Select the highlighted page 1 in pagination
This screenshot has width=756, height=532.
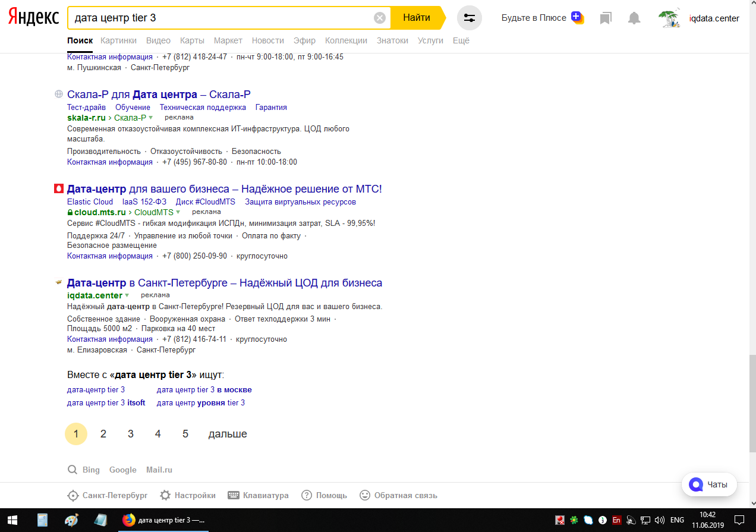76,434
